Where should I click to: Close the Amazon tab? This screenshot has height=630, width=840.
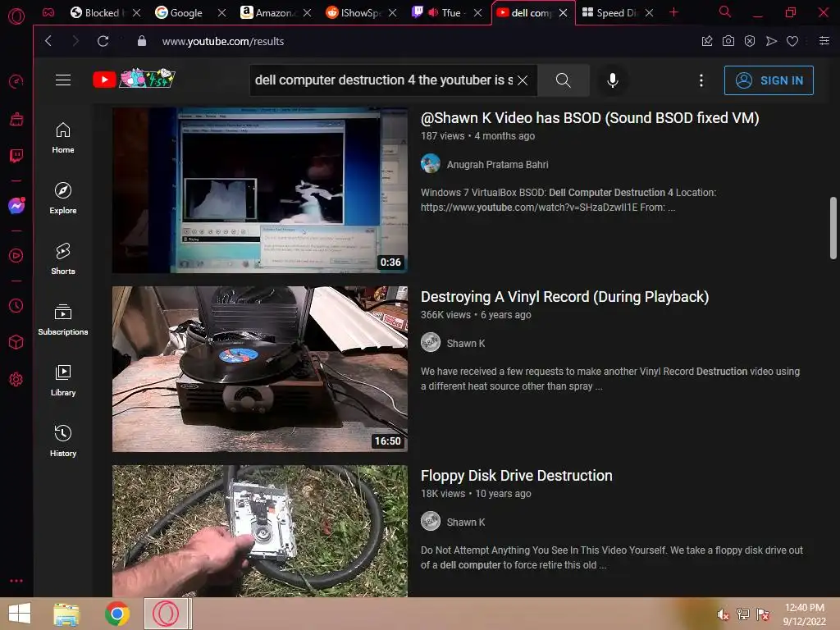(307, 12)
